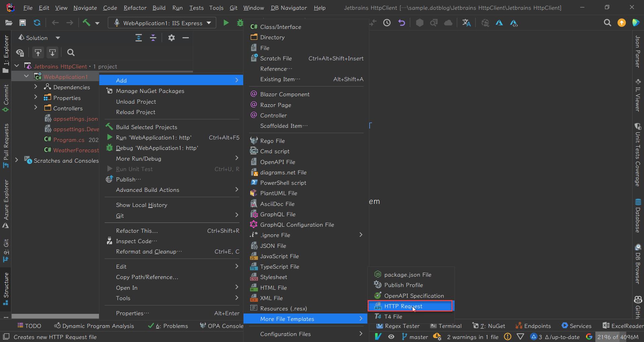The width and height of the screenshot is (644, 342).
Task: Open Local History via the clock icon
Action: 387,23
